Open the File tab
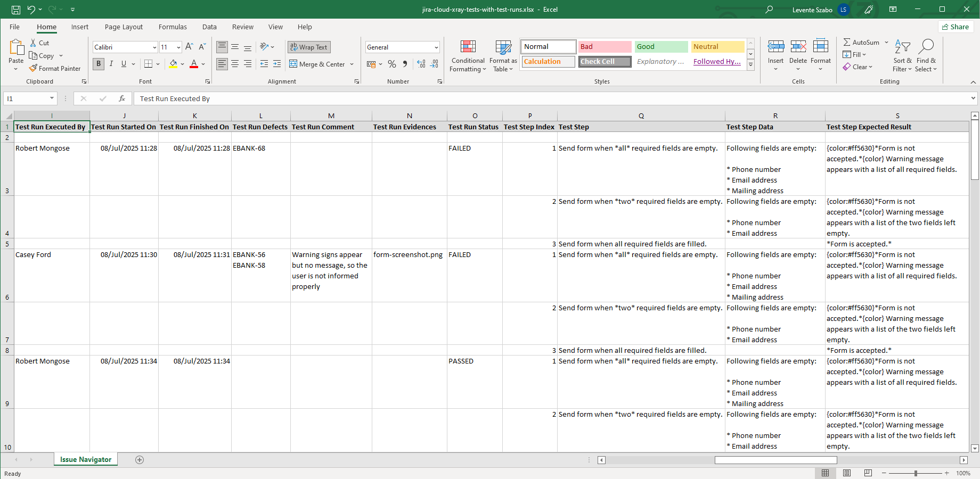The height and width of the screenshot is (479, 980). 14,27
